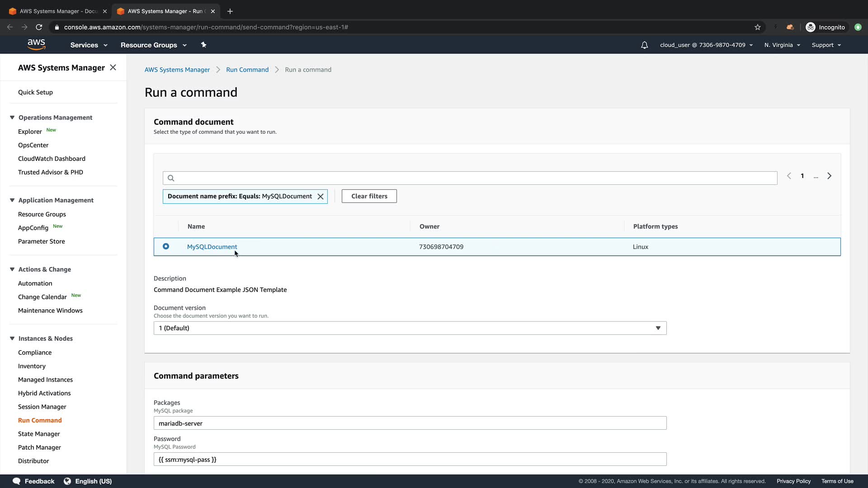Click the pin shortcuts icon in navbar
The image size is (868, 488).
pos(203,45)
